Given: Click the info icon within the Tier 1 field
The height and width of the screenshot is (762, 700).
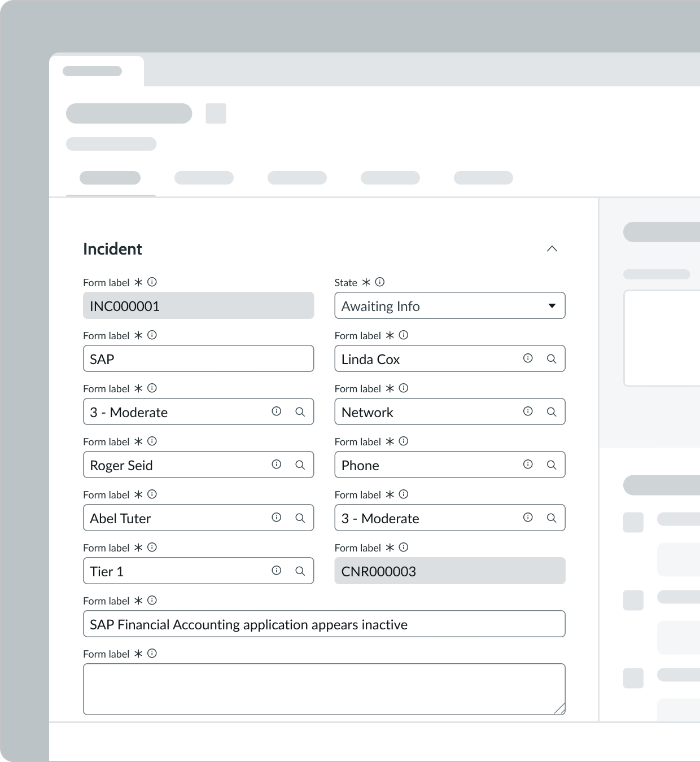Looking at the screenshot, I should click(x=275, y=571).
